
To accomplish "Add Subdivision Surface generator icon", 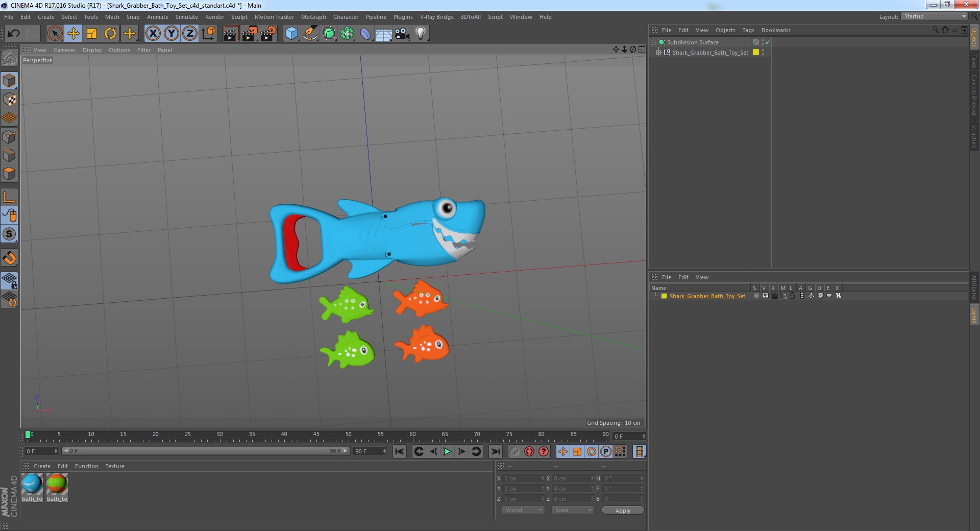I will 329,34.
